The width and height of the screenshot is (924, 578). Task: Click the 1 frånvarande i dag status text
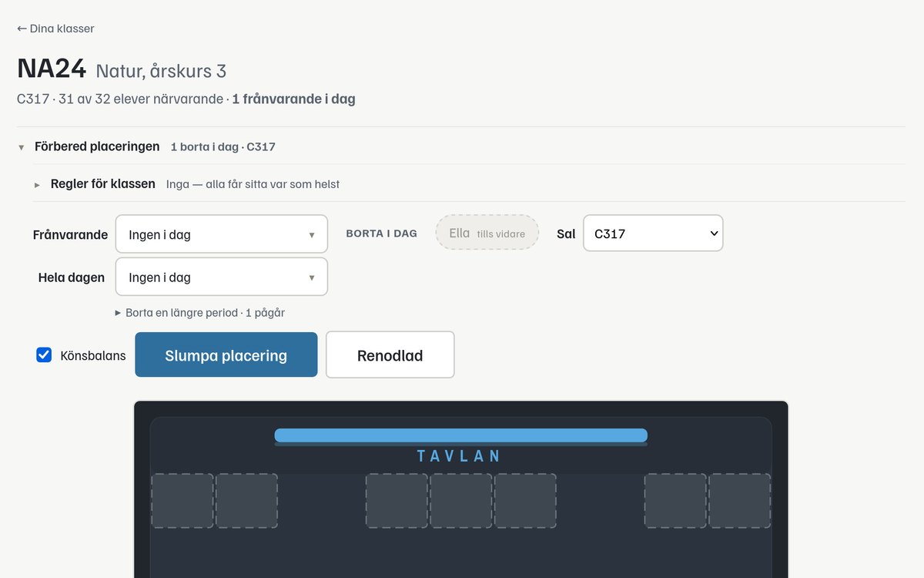[x=293, y=99]
